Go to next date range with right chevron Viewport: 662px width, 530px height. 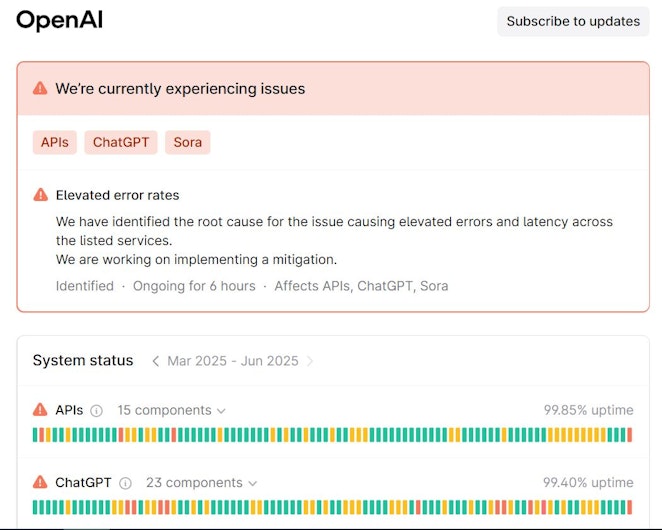[x=310, y=361]
